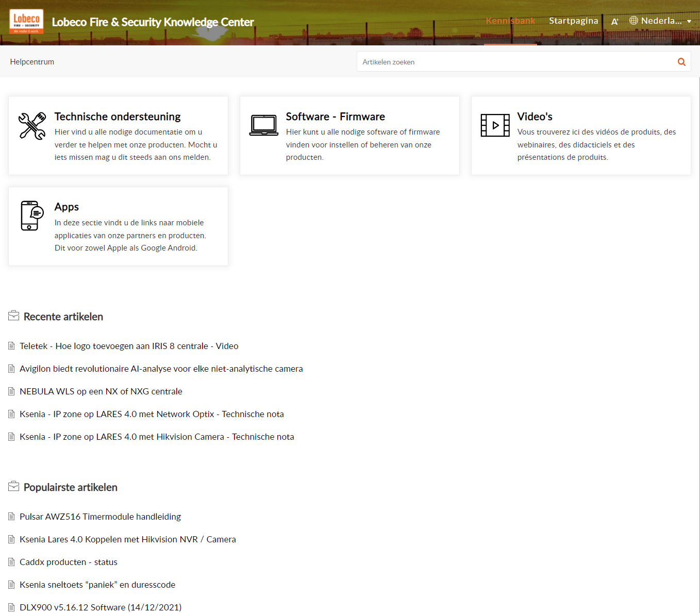Click the Populairste artikelen heading

[71, 487]
